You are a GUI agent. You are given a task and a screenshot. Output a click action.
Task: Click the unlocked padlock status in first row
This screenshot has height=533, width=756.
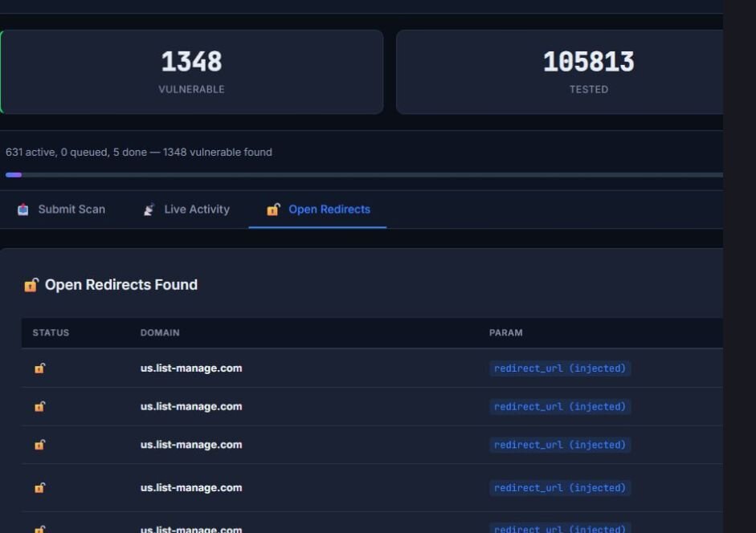(x=39, y=368)
